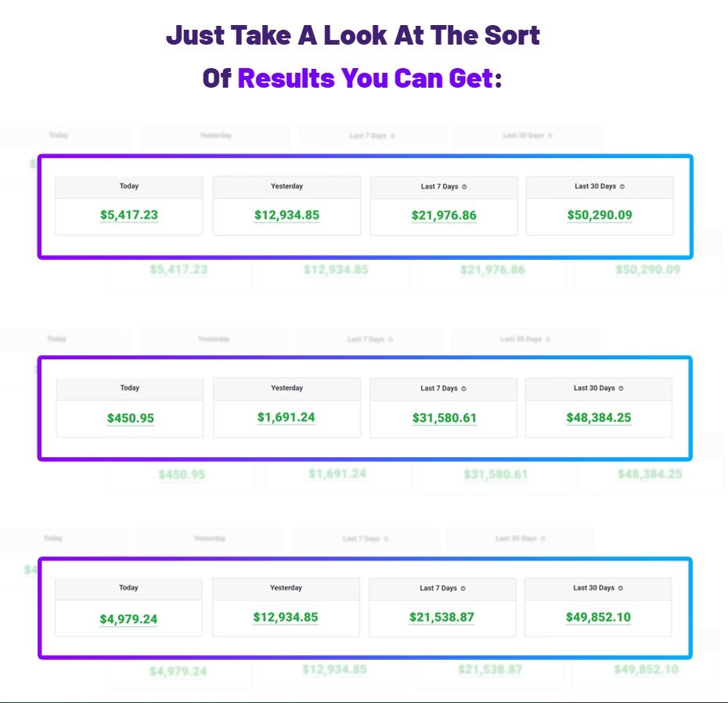Image resolution: width=728 pixels, height=703 pixels.
Task: Click the icon beside Last 30 Days above $49,852.10
Action: pos(620,589)
